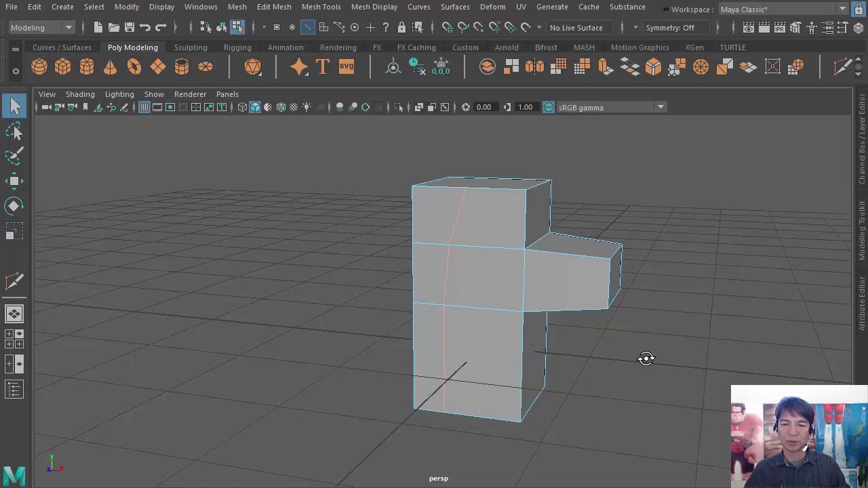
Task: Open the Shading panel menu
Action: 80,94
